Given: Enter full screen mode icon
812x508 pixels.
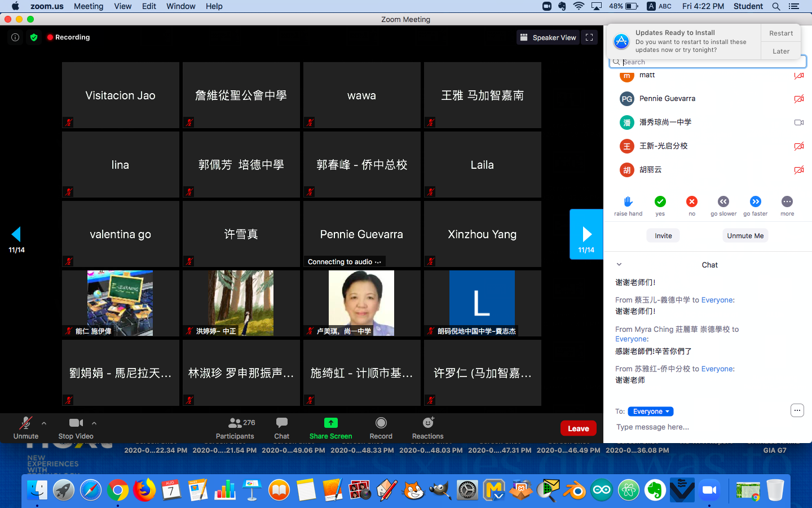Looking at the screenshot, I should (589, 37).
